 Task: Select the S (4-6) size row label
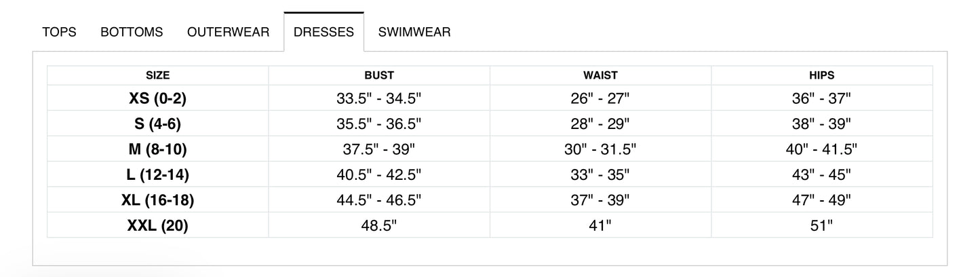tap(157, 124)
